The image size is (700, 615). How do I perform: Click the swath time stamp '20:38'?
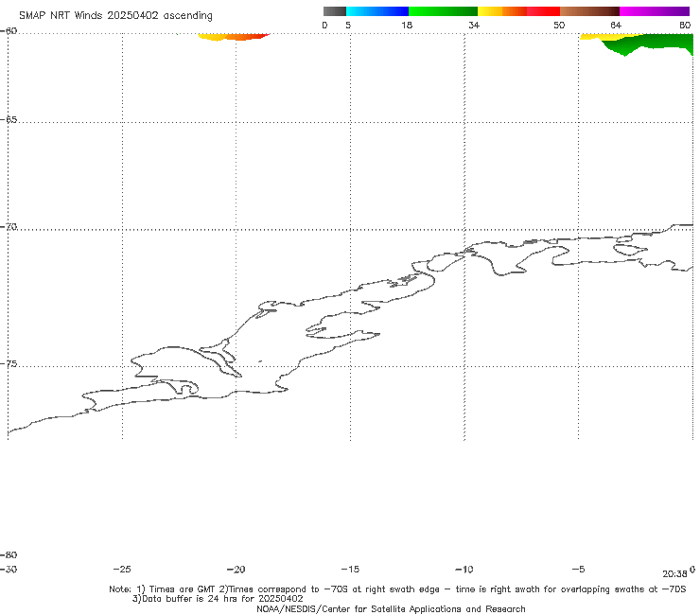(x=674, y=574)
